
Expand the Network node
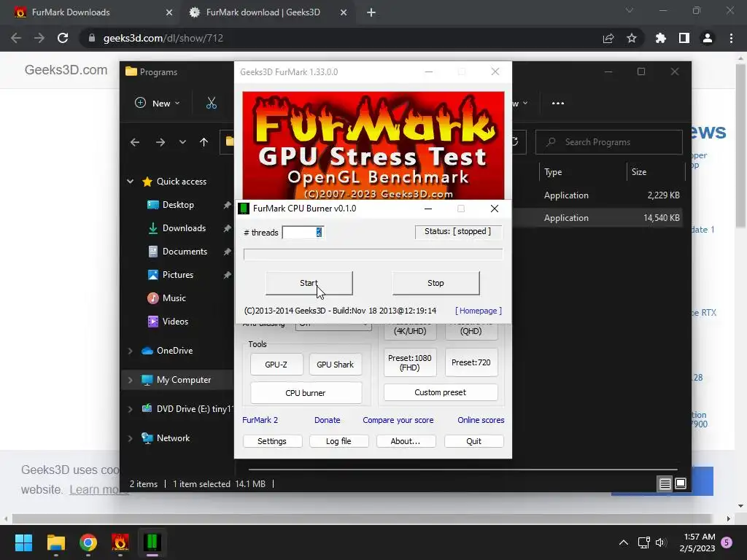tap(130, 438)
